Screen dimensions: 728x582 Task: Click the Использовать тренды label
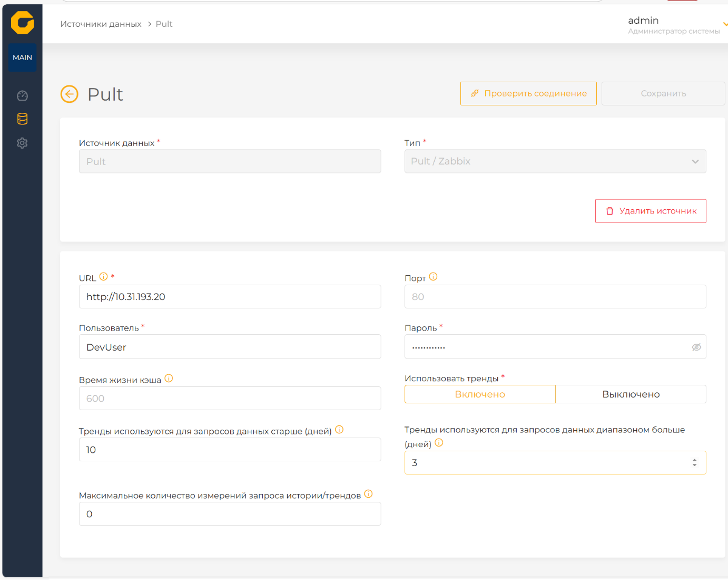(451, 379)
